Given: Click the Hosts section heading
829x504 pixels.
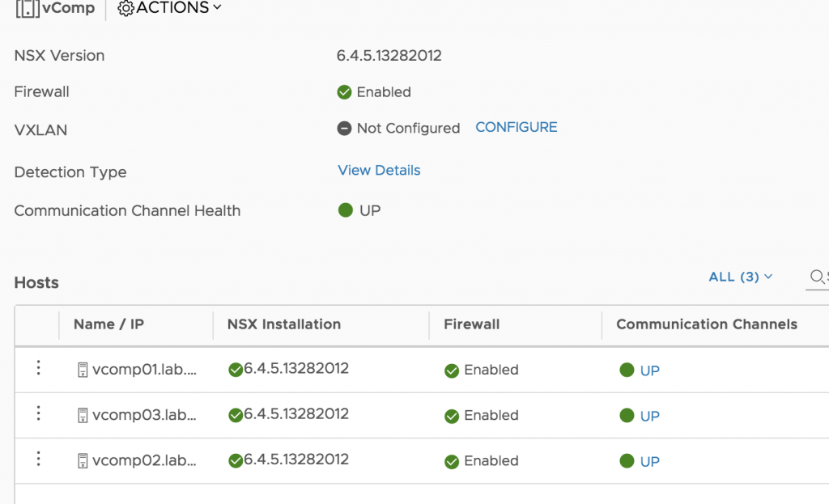Looking at the screenshot, I should pos(36,282).
